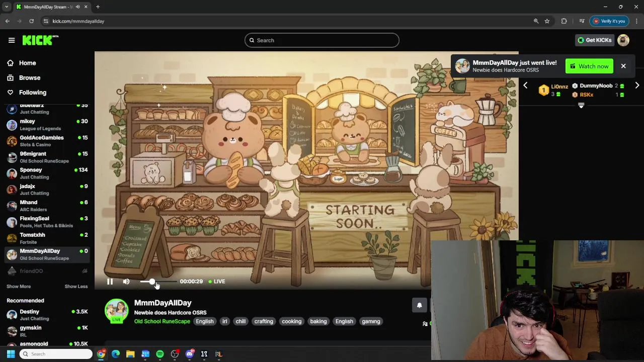Open the hamburger sidebar menu
Screen dimensions: 644x362
pyautogui.click(x=12, y=40)
